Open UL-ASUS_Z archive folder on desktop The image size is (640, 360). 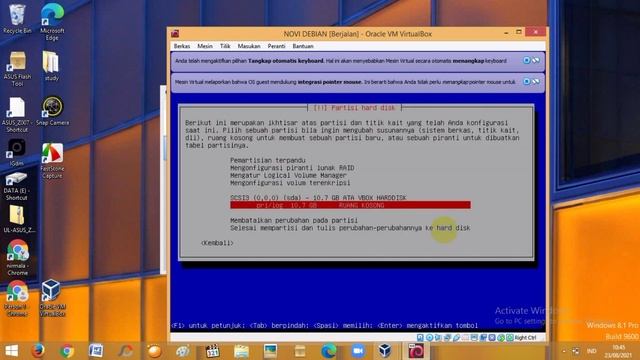click(19, 219)
